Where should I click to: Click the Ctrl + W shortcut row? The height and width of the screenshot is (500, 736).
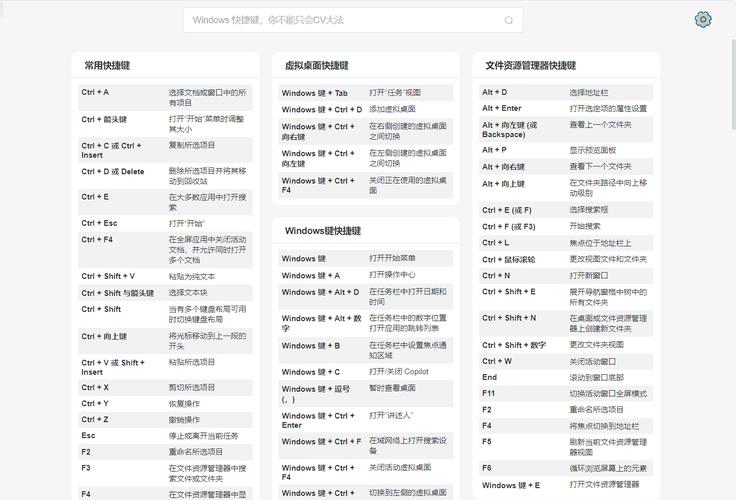click(566, 361)
